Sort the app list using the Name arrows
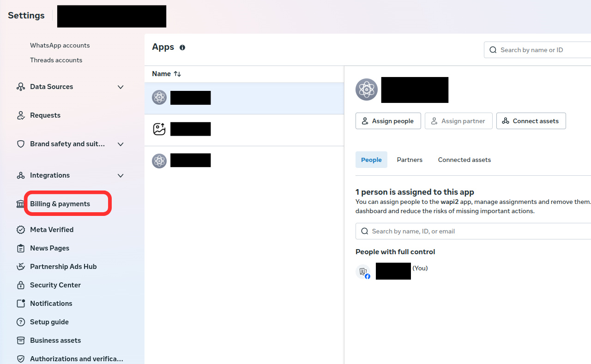Screen dimensions: 591x364 pos(177,74)
